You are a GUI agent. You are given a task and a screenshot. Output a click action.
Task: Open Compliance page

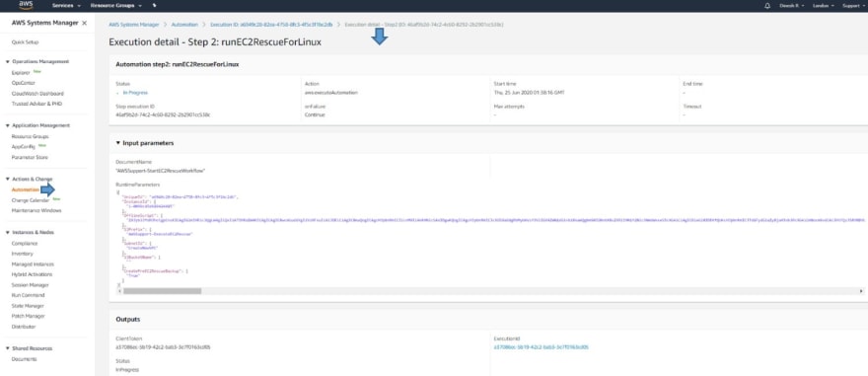[x=25, y=243]
